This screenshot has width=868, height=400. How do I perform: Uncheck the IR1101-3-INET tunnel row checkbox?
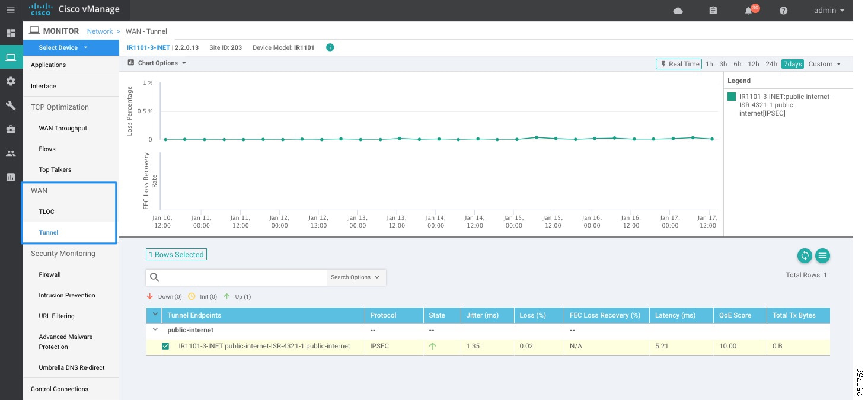pos(165,346)
